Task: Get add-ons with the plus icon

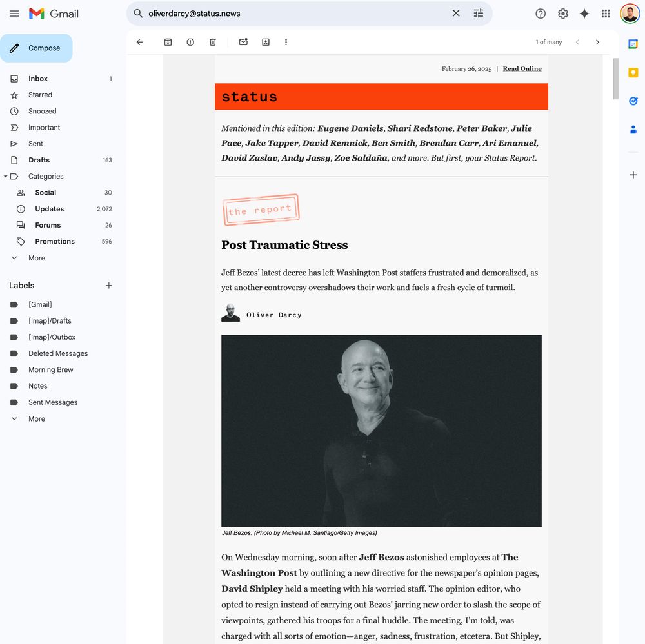Action: tap(633, 175)
